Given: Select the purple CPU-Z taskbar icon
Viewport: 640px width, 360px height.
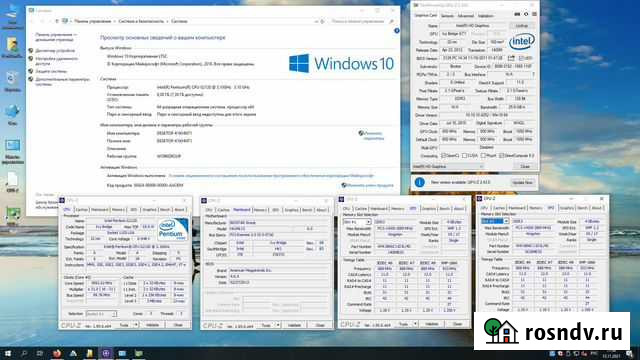Looking at the screenshot, I should click(106, 353).
